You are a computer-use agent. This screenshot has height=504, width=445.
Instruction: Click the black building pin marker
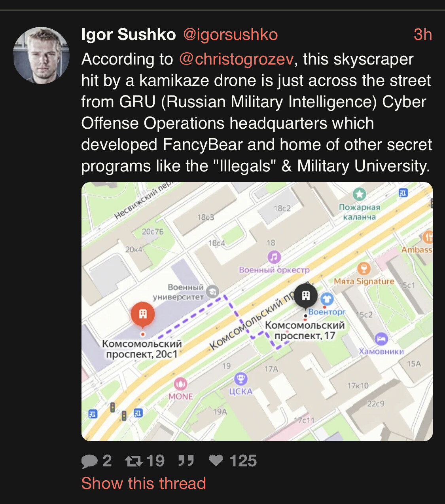(x=305, y=296)
